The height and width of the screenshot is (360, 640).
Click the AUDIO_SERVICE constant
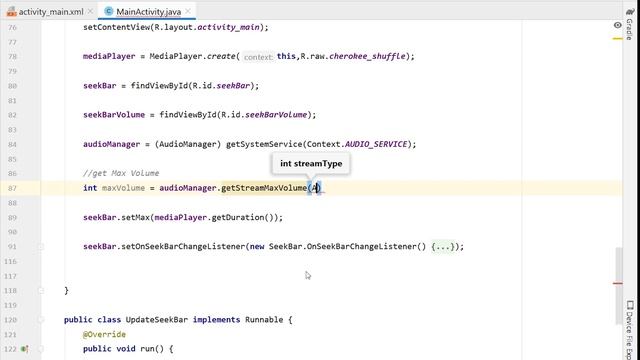tap(376, 144)
